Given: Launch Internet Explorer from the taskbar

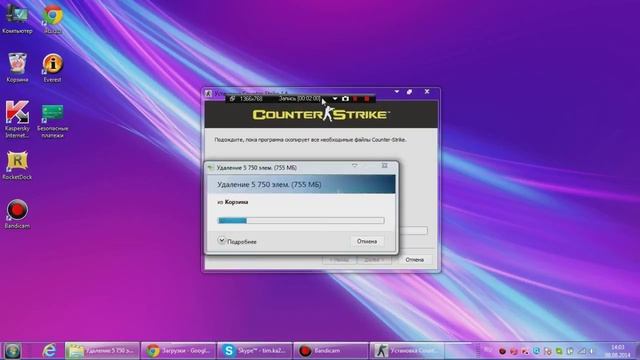Looking at the screenshot, I should (49, 351).
